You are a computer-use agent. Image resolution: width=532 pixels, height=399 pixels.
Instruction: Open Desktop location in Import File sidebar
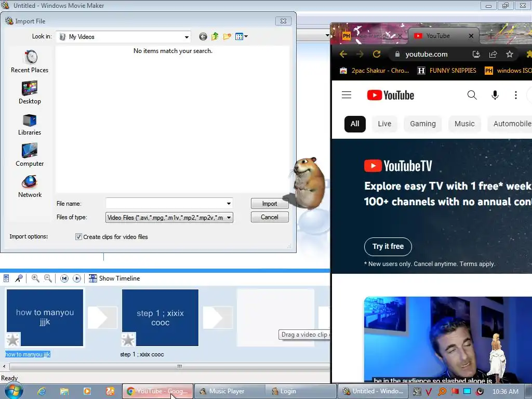coord(30,93)
